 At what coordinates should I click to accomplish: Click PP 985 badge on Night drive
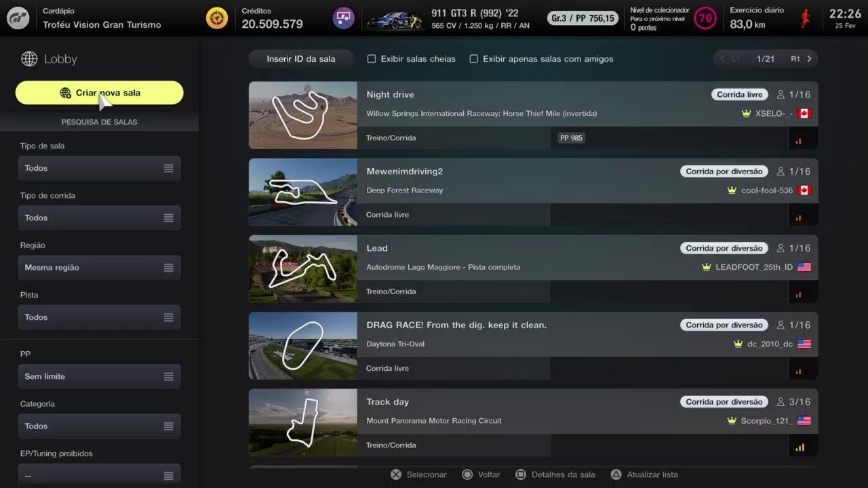(571, 138)
